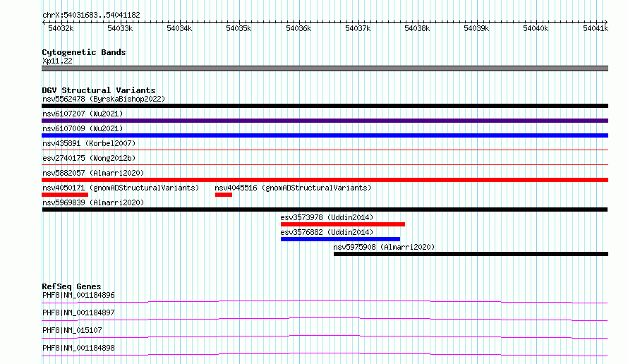Open transcript PHF8|NM_001184896
The image size is (628, 364).
tap(78, 295)
